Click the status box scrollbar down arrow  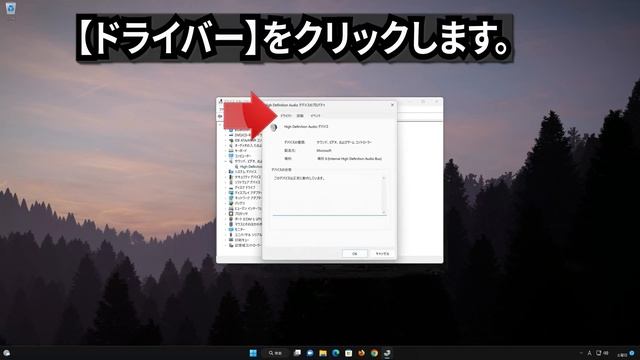coord(383,212)
